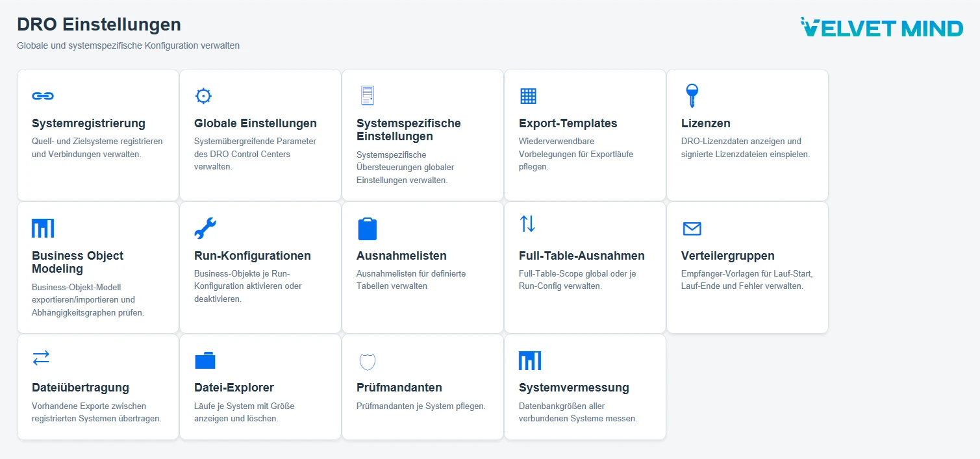Click the key icon above Lizenzen
This screenshot has width=980, height=459.
(692, 96)
